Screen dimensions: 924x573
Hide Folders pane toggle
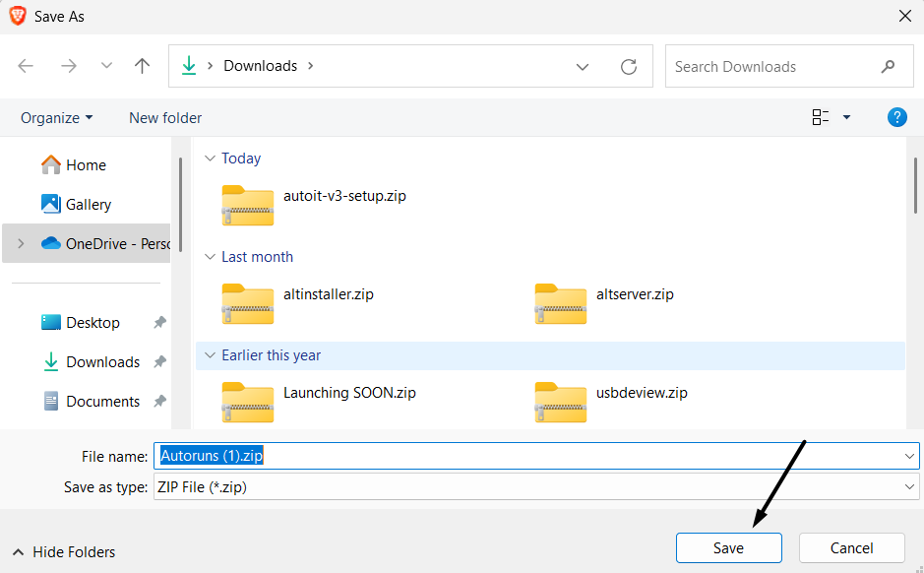coord(64,552)
